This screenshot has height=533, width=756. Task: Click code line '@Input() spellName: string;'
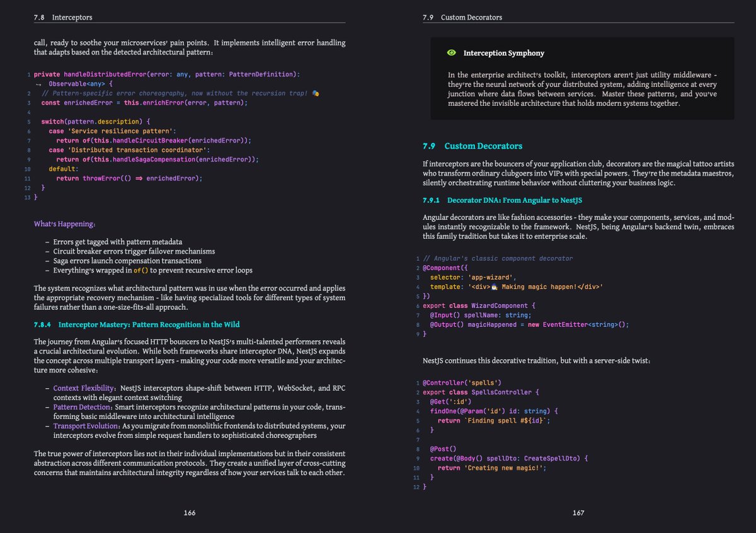(x=481, y=315)
